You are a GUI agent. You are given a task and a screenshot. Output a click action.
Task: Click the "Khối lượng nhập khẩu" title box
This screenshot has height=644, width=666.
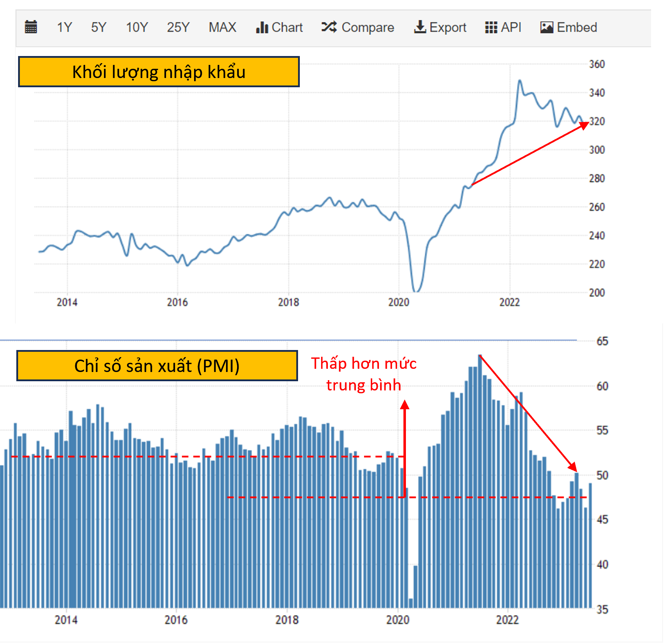coord(159,72)
